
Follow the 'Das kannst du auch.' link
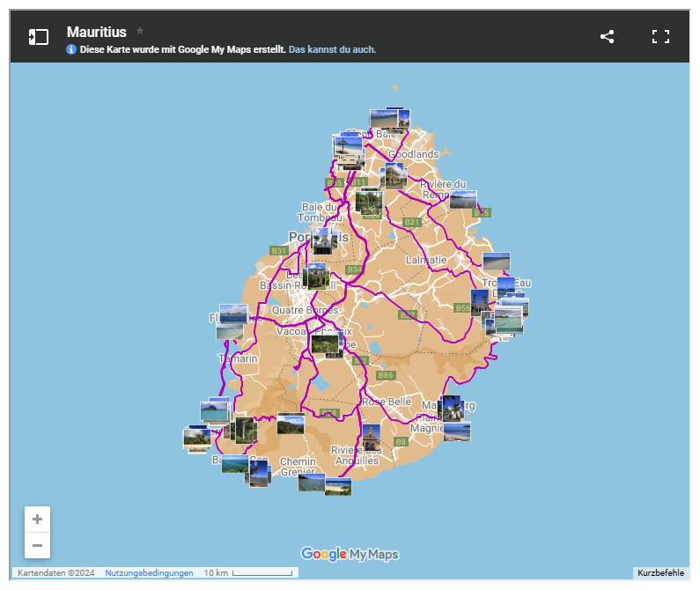pyautogui.click(x=332, y=50)
